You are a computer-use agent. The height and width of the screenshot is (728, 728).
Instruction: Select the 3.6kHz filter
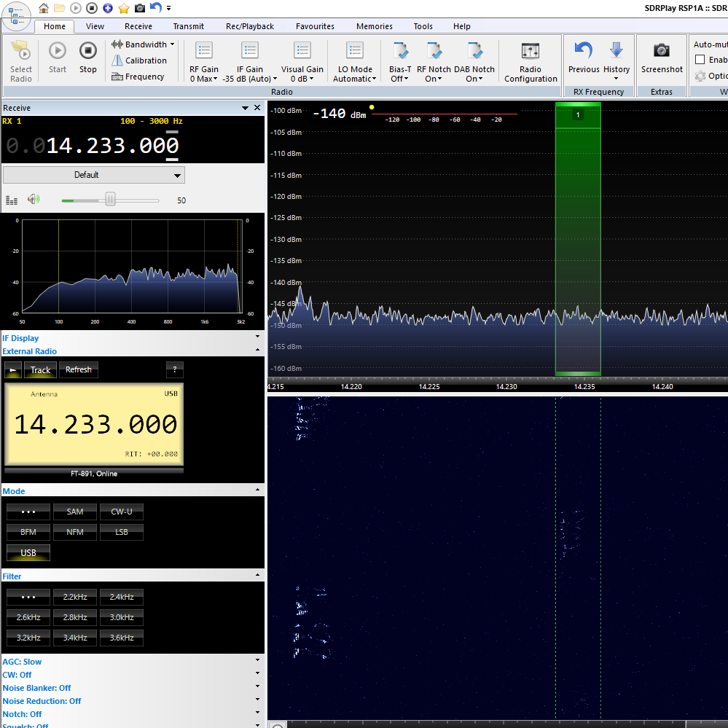point(122,638)
